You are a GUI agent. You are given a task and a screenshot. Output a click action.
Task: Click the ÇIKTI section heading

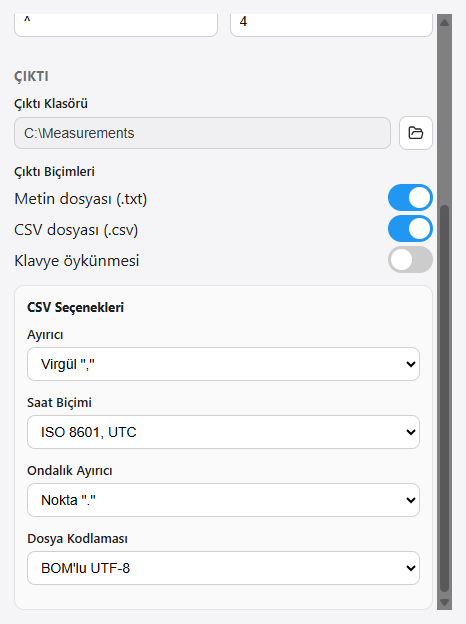31,76
